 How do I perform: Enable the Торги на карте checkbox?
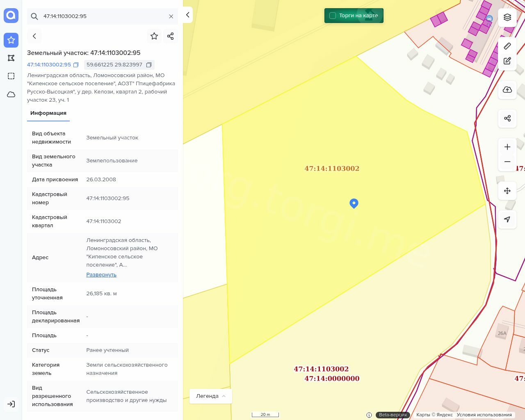tap(333, 16)
